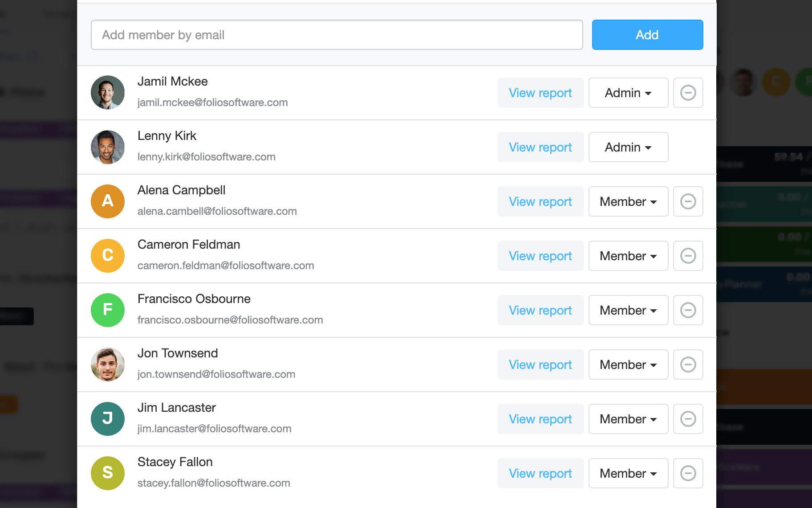The width and height of the screenshot is (812, 508).
Task: Remove Alena Campbell with the minus icon
Action: (688, 201)
